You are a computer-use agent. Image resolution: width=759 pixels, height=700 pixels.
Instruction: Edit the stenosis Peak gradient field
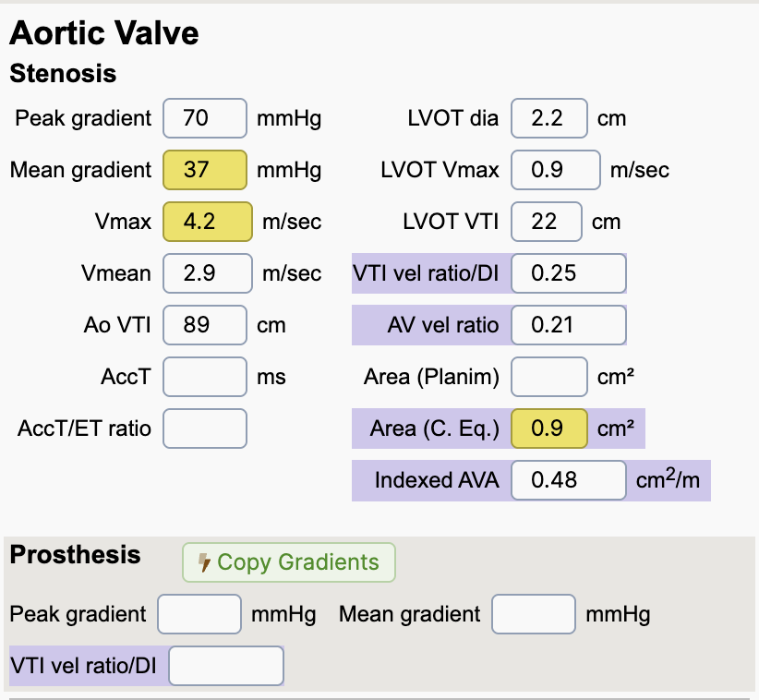(205, 118)
